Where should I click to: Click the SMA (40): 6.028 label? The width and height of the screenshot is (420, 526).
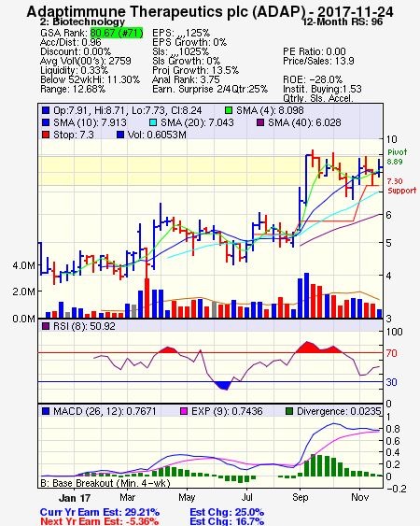(x=304, y=122)
